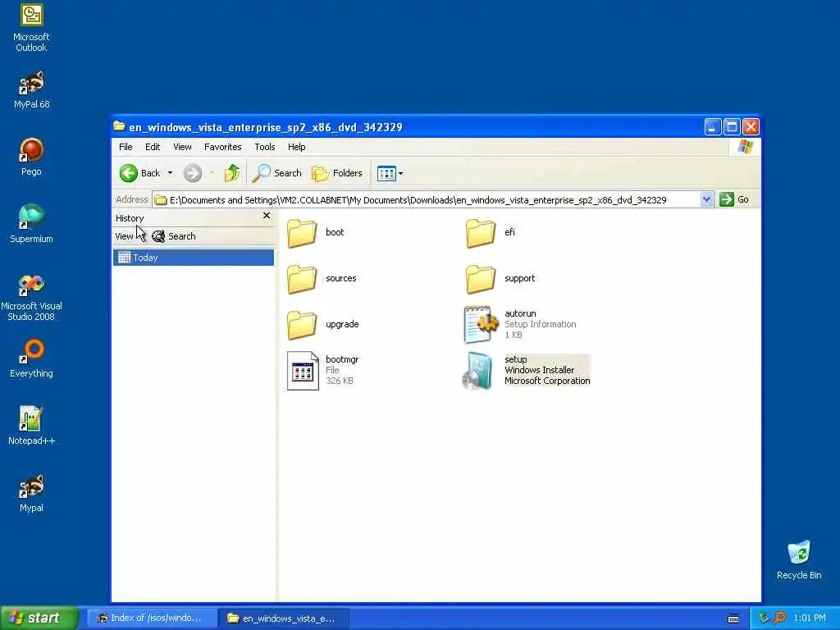Go up one folder level

click(x=232, y=173)
